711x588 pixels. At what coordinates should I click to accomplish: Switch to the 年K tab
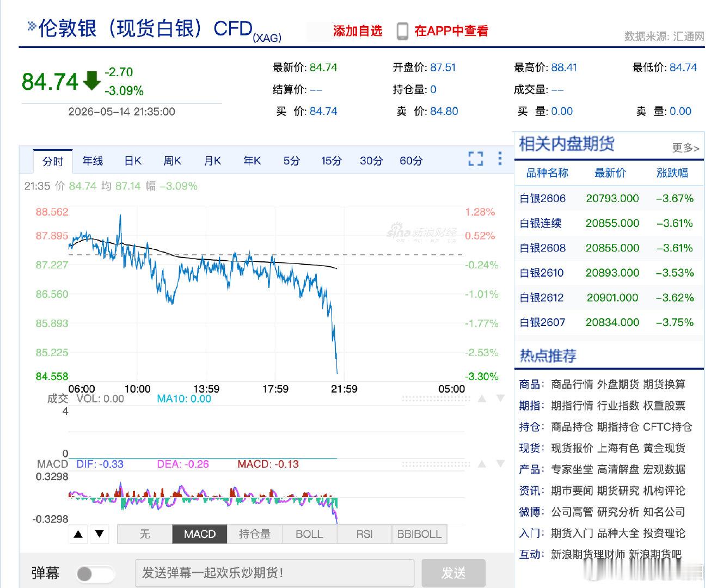pyautogui.click(x=252, y=161)
